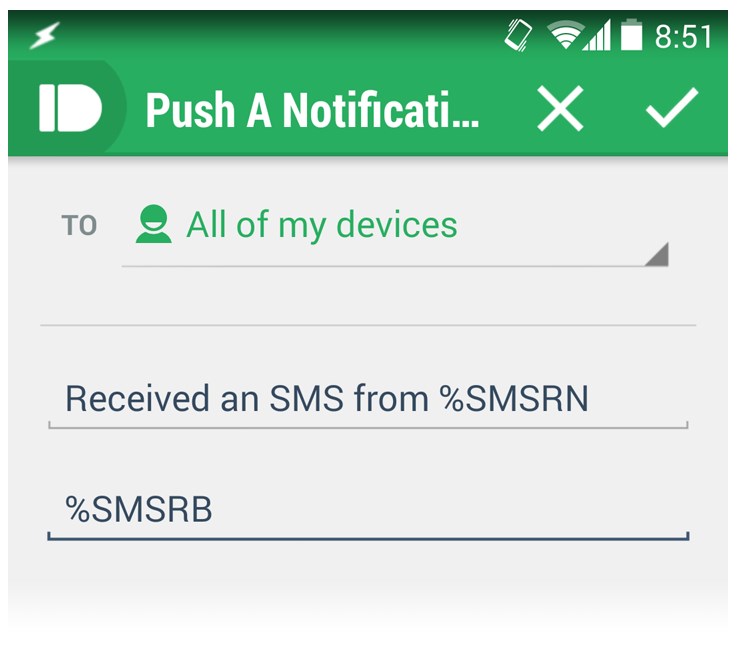
Task: Tap the vibrate mode status icon
Action: click(518, 35)
